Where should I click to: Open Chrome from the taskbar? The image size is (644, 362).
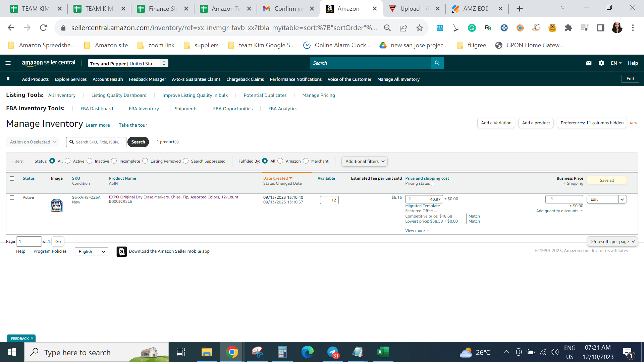[x=232, y=352]
